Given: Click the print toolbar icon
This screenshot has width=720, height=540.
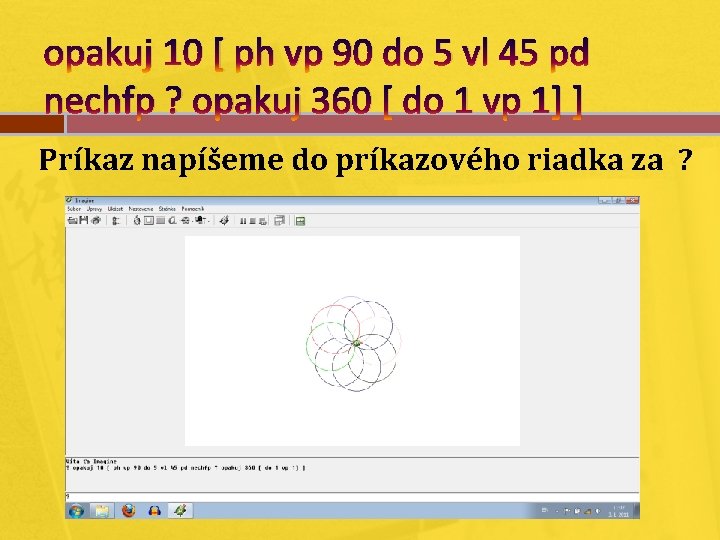Looking at the screenshot, I should (96, 221).
